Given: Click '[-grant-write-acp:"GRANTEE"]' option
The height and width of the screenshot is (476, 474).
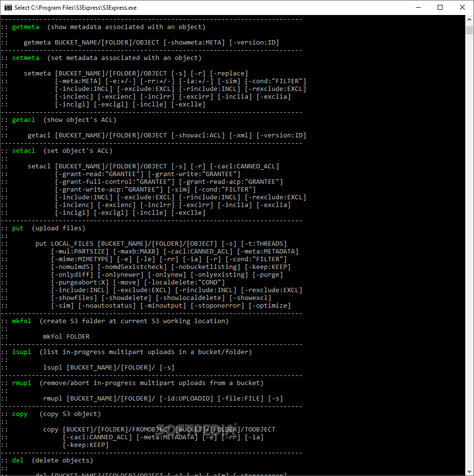Looking at the screenshot, I should (x=109, y=190).
